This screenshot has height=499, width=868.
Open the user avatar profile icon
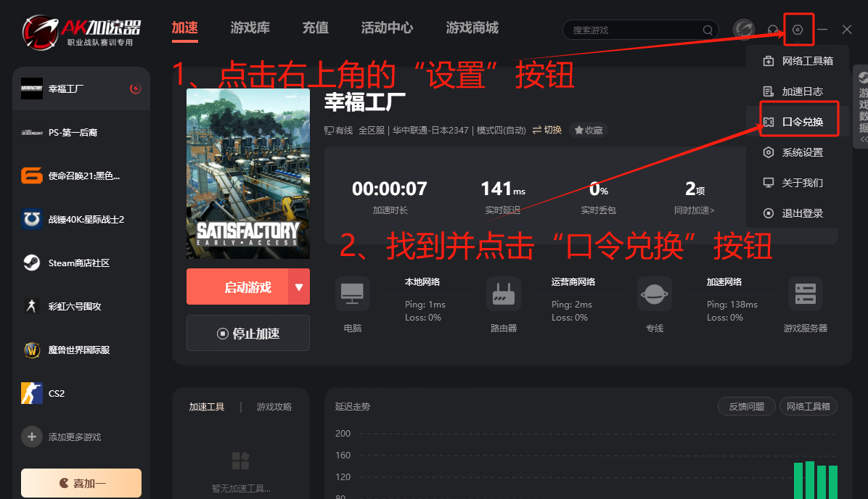[x=744, y=29]
